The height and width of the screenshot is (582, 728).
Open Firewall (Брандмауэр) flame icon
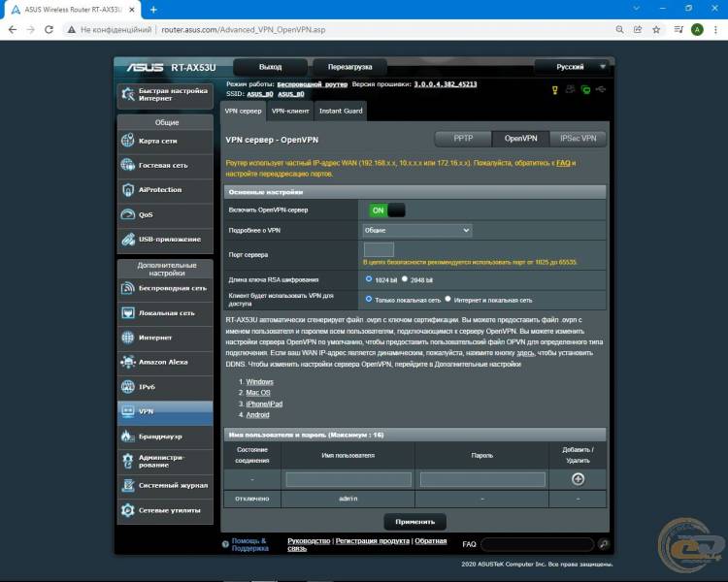click(x=128, y=436)
